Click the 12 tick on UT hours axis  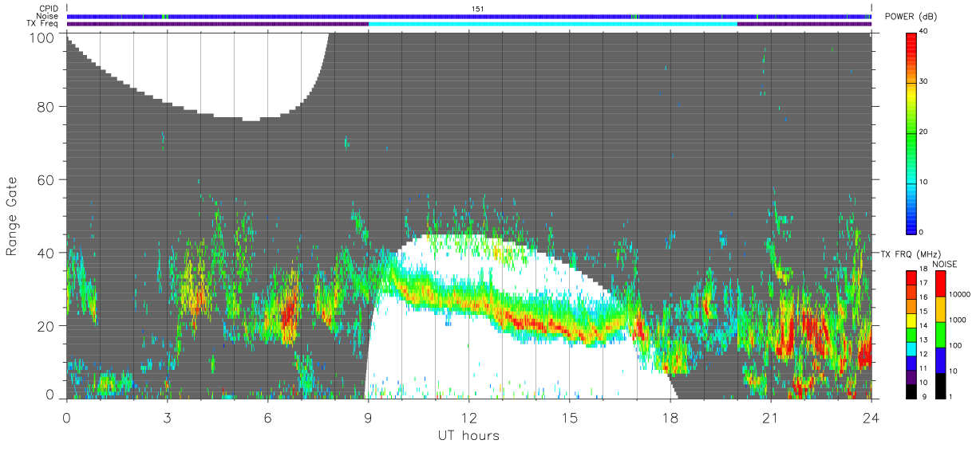click(468, 418)
